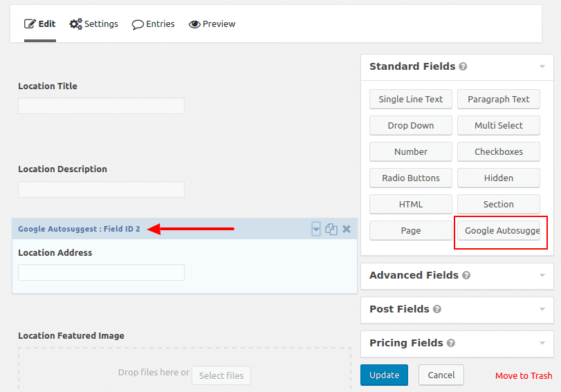Click help icon beside Standard Fields
The image size is (561, 392).
coord(463,67)
